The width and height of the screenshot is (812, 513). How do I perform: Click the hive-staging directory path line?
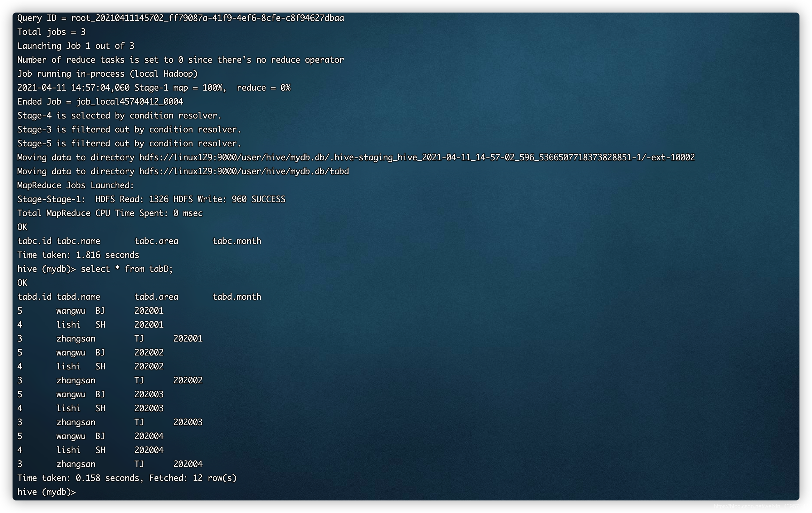pos(356,158)
